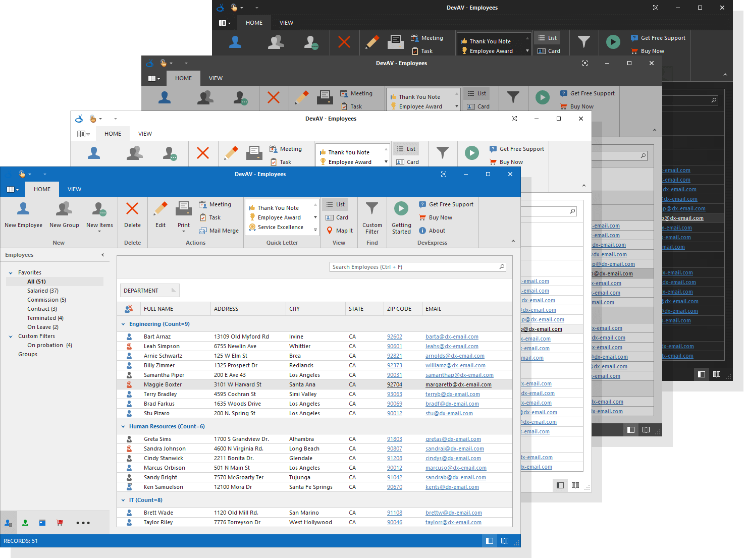
Task: Click the Search Employees input field
Action: 414,267
